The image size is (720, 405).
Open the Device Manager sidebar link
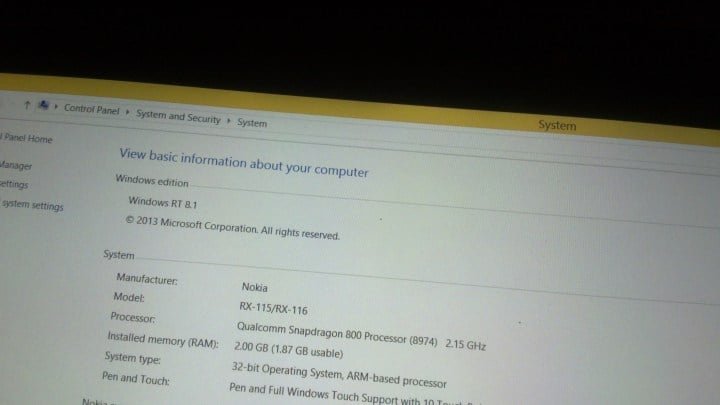tap(16, 165)
